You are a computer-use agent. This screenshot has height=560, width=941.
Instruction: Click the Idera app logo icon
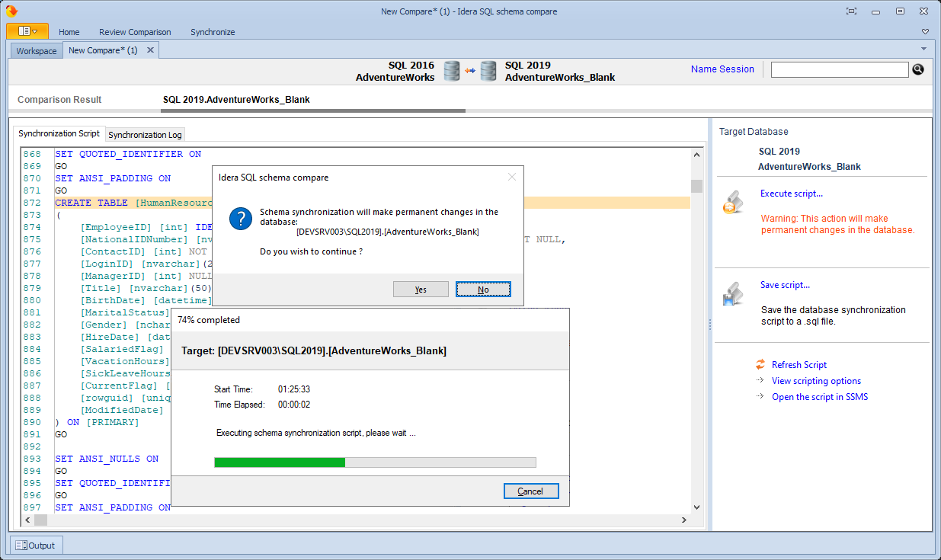click(11, 11)
